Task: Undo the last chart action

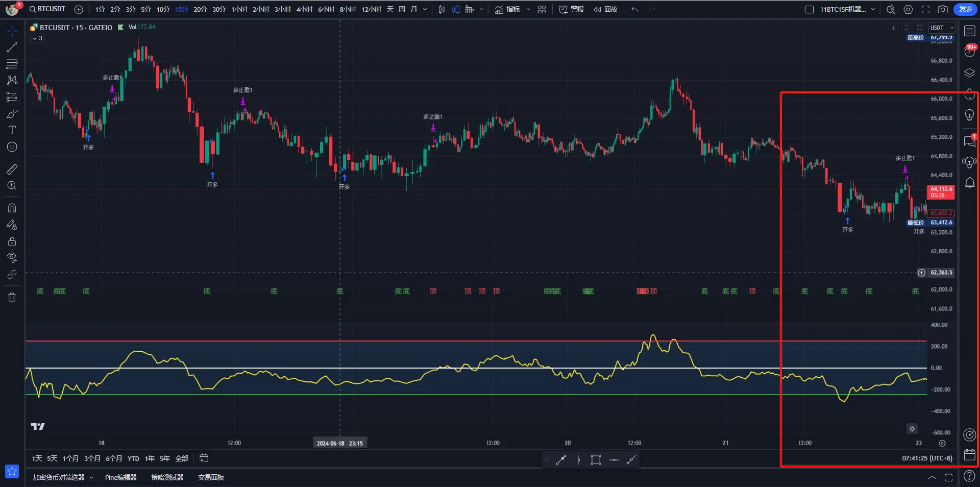Action: [x=634, y=9]
